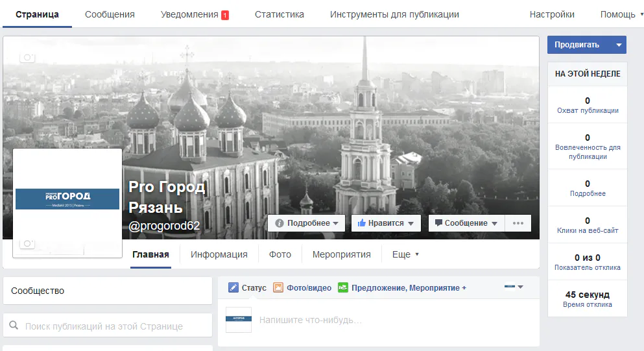The height and width of the screenshot is (351, 644).
Task: Focus the Поиск публикаций search field
Action: [x=108, y=325]
